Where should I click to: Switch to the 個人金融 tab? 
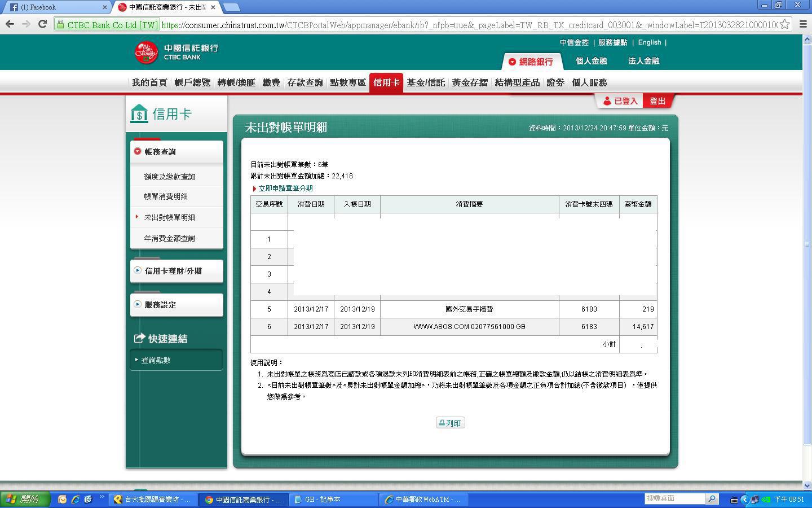point(591,61)
